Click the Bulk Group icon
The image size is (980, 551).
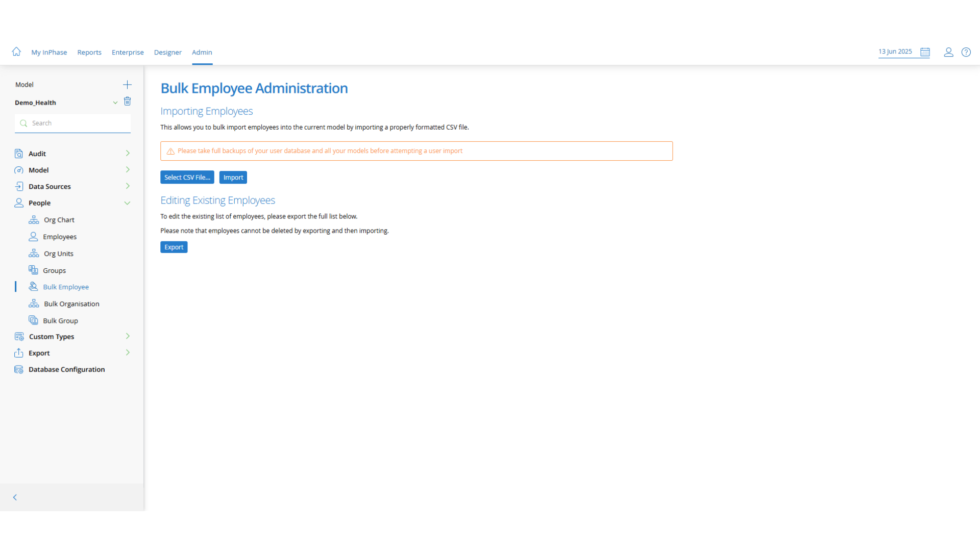click(x=33, y=320)
